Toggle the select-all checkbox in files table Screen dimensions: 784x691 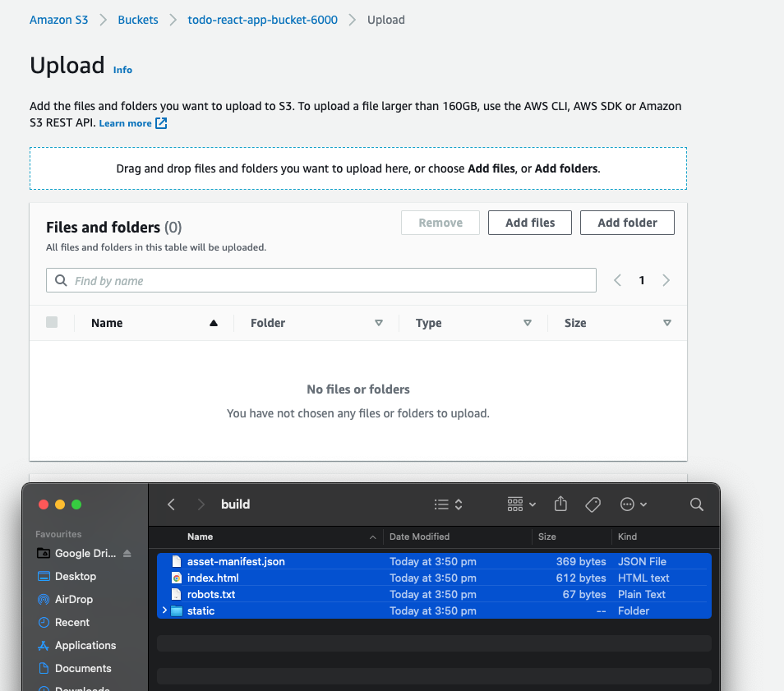coord(52,322)
